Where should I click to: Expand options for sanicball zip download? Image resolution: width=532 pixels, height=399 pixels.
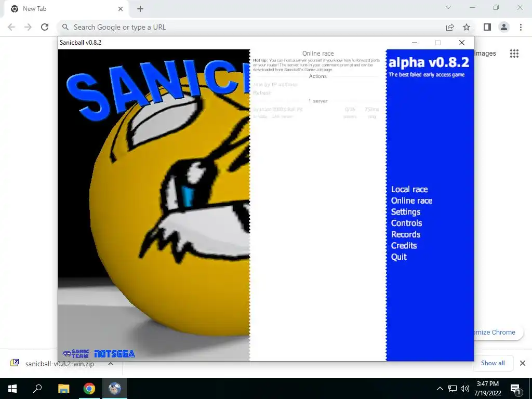pos(111,364)
